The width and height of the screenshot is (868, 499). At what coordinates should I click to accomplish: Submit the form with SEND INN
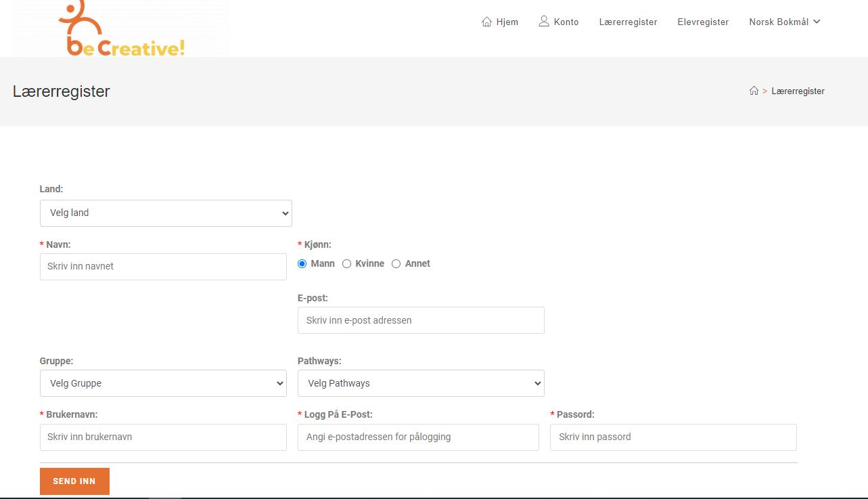click(x=74, y=481)
